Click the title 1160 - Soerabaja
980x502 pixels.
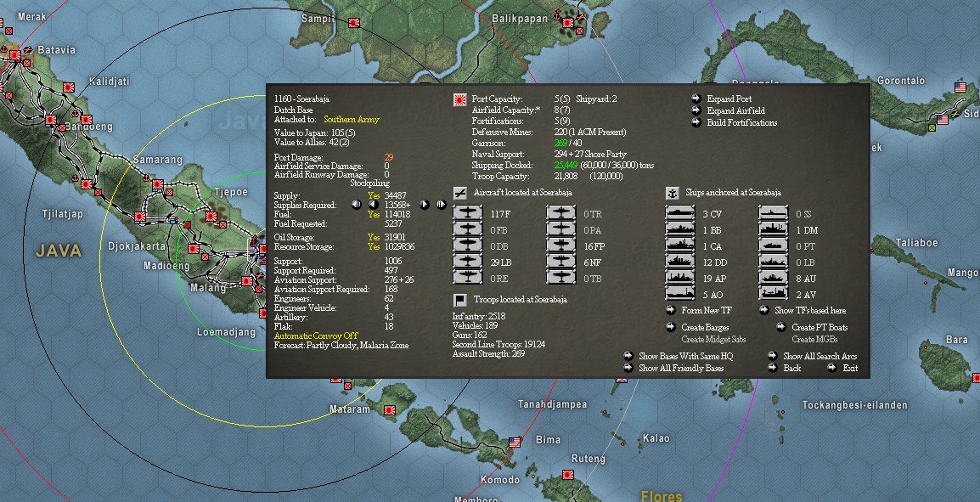[x=301, y=99]
